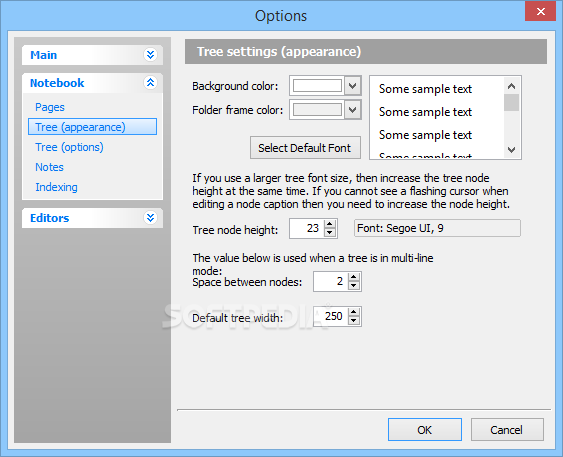Click the Space between nodes field
The width and height of the screenshot is (563, 457).
click(331, 281)
